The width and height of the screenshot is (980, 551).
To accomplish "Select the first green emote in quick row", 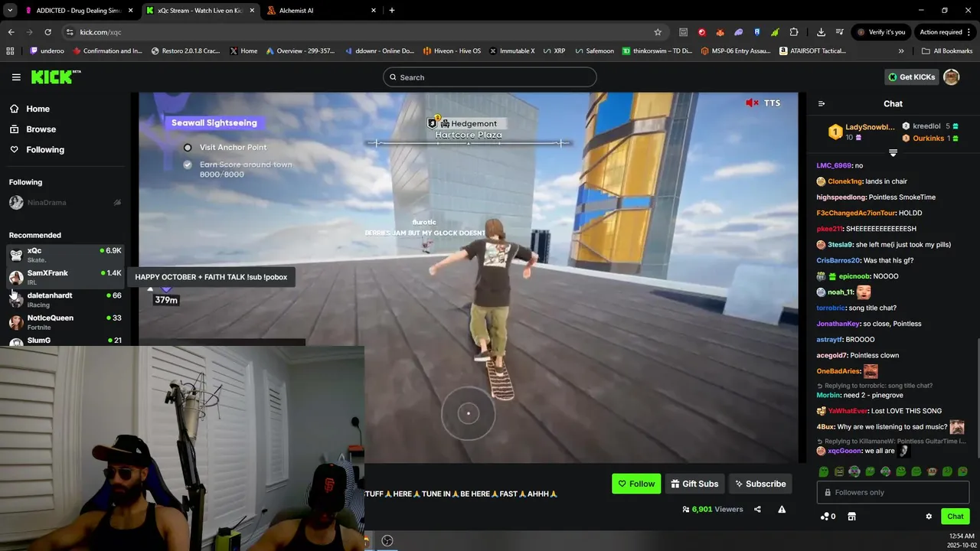I will coord(824,471).
